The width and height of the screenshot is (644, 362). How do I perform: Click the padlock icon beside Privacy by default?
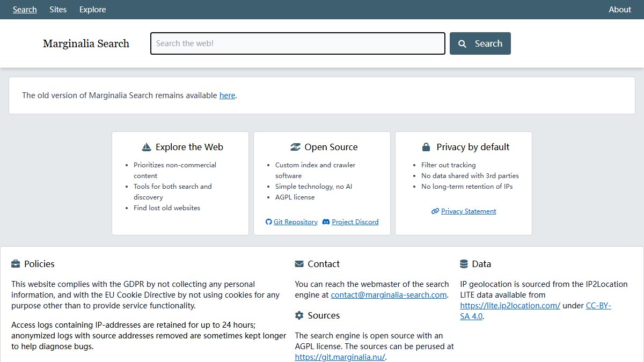click(x=426, y=147)
